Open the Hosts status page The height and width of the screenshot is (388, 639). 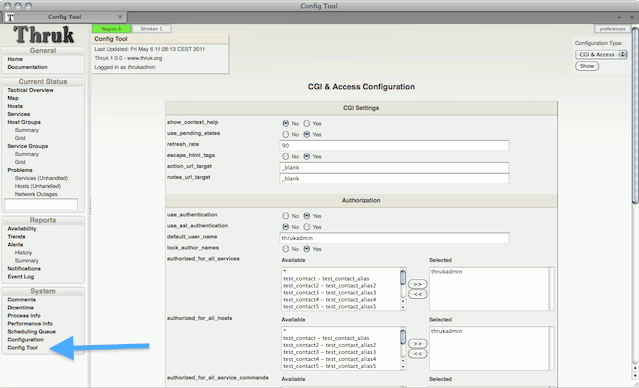click(15, 106)
